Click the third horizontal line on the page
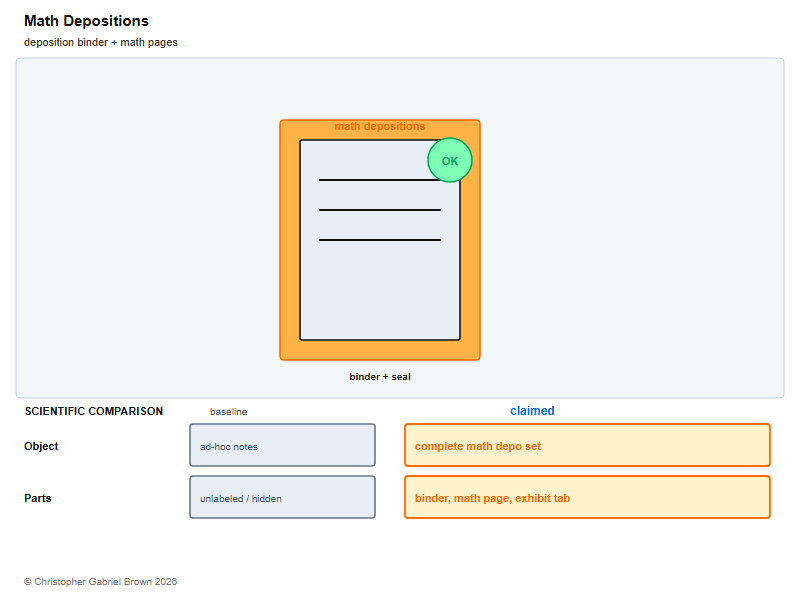This screenshot has width=800, height=600. click(380, 240)
